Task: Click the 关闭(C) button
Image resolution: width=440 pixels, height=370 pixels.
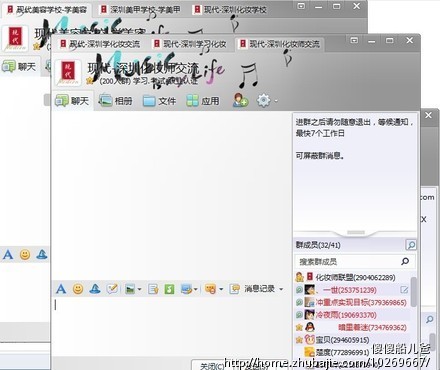Action: coord(211,366)
